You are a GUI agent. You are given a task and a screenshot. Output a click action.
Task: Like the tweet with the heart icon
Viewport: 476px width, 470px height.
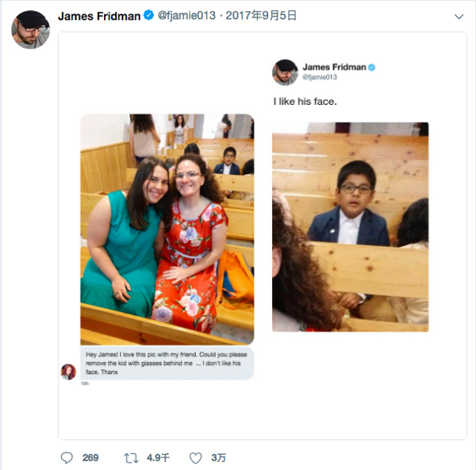pyautogui.click(x=195, y=457)
